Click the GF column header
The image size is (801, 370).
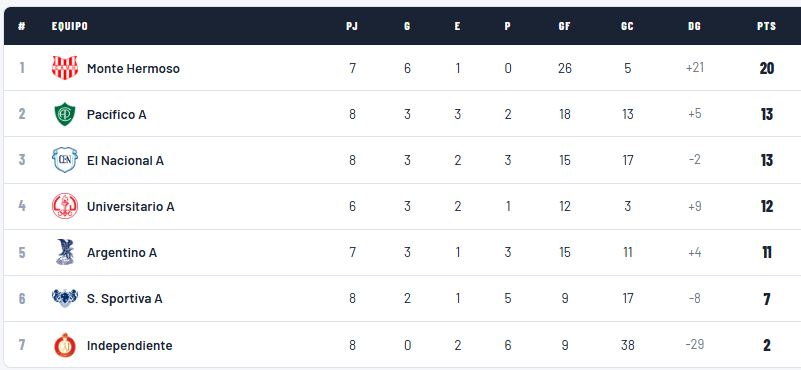[564, 26]
